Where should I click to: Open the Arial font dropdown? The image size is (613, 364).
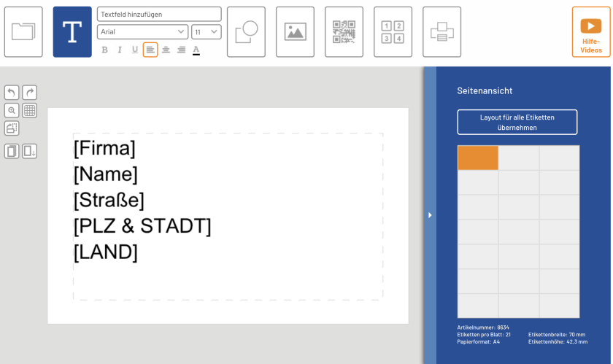[x=143, y=31]
